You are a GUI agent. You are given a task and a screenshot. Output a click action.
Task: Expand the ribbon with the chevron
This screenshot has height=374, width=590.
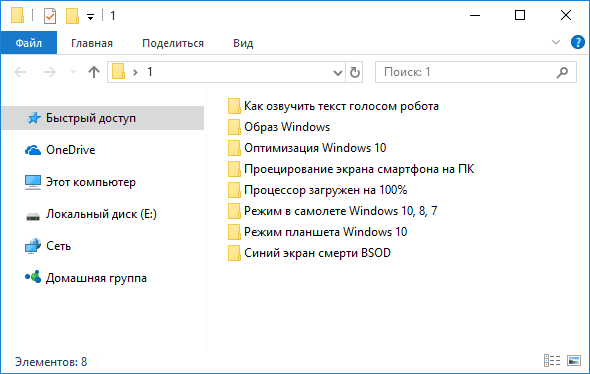pos(556,42)
